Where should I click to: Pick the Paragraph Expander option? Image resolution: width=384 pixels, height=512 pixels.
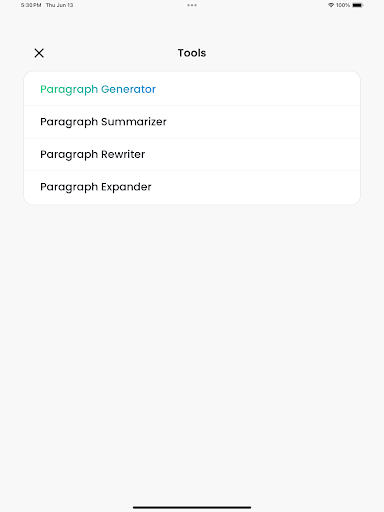pyautogui.click(x=192, y=187)
